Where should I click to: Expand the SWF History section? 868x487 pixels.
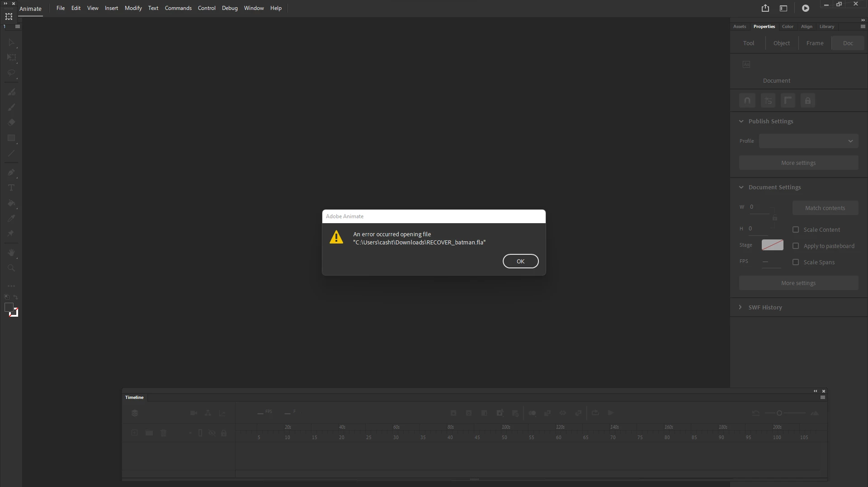740,307
